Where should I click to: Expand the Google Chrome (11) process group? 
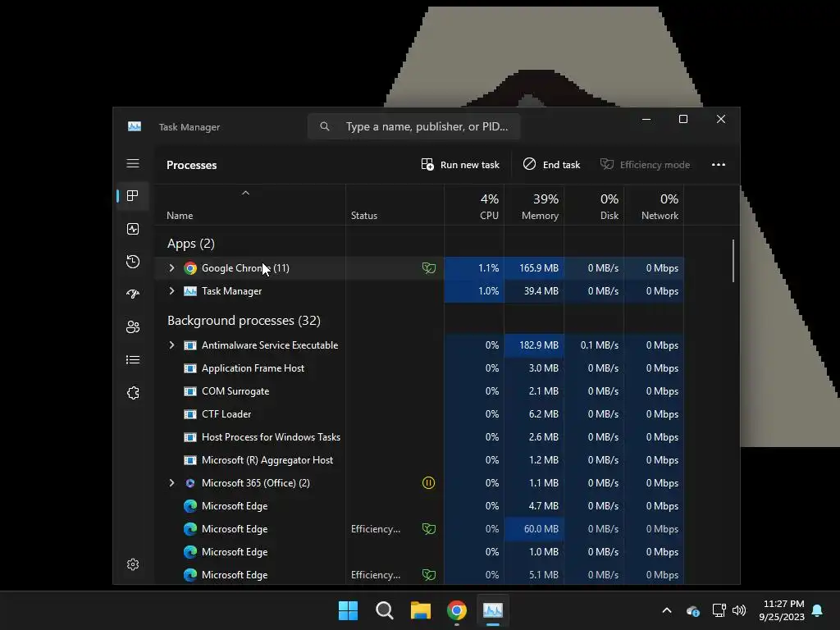coord(171,268)
